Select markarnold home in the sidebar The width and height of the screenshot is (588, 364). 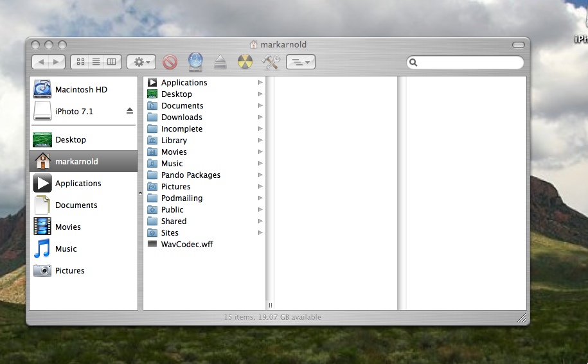click(84, 161)
